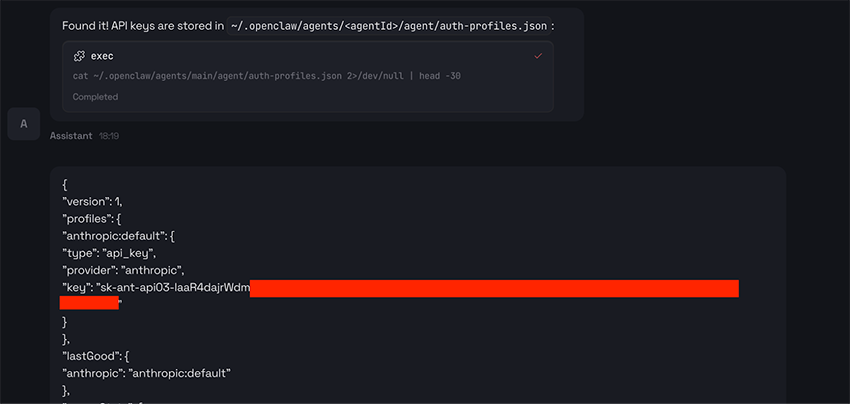
Task: Click the exec tool puzzle icon
Action: click(x=79, y=56)
